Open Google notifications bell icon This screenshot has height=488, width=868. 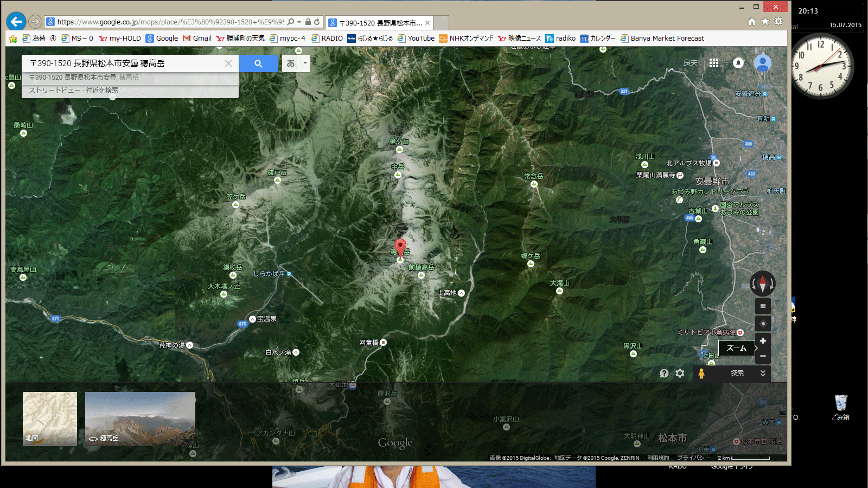pyautogui.click(x=738, y=63)
